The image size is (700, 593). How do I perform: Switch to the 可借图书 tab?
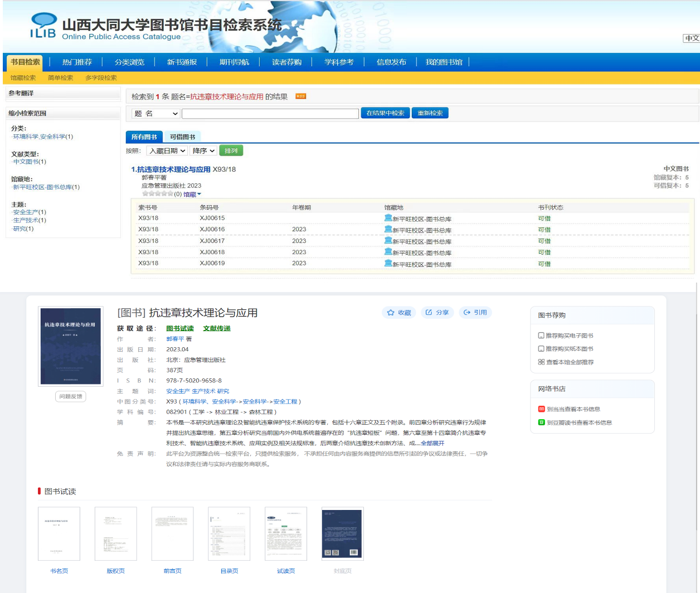click(182, 137)
